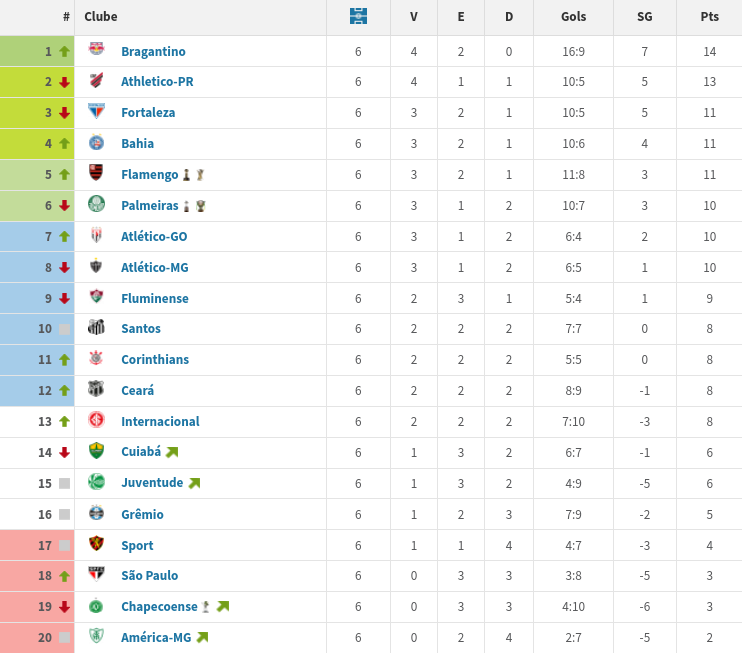Click the promoted arrow icon beside Cuiabá

tap(172, 452)
